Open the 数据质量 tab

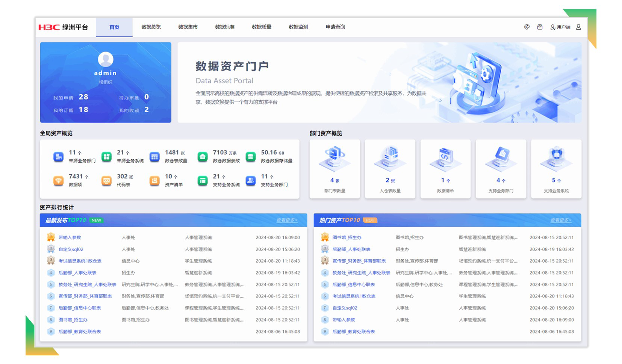262,27
